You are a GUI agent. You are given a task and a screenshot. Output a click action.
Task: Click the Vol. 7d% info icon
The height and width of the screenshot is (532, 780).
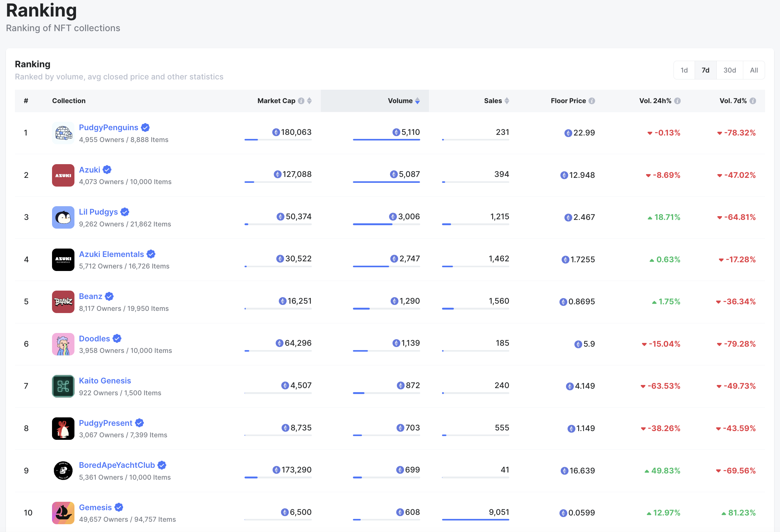tap(753, 101)
